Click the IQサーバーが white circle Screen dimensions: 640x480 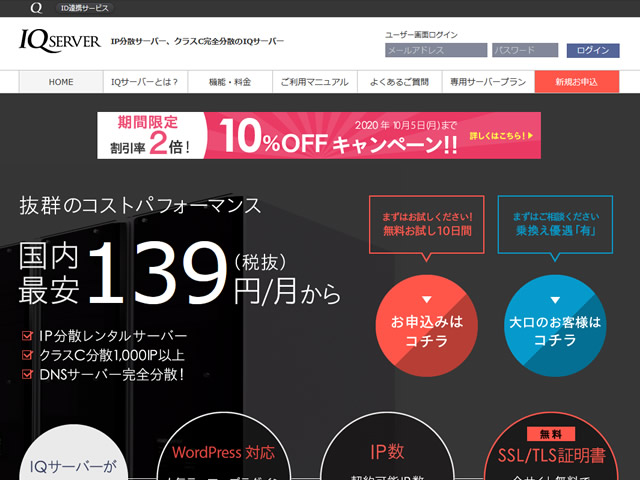tap(73, 453)
